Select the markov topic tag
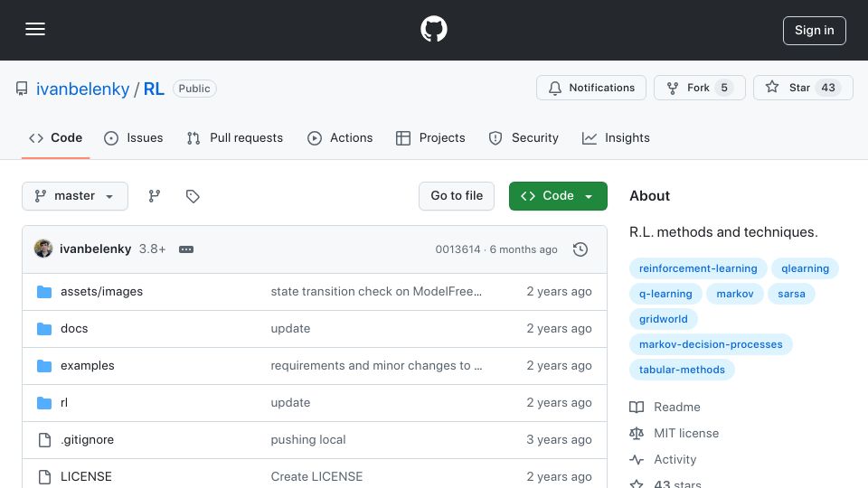Image resolution: width=868 pixels, height=488 pixels. [734, 294]
